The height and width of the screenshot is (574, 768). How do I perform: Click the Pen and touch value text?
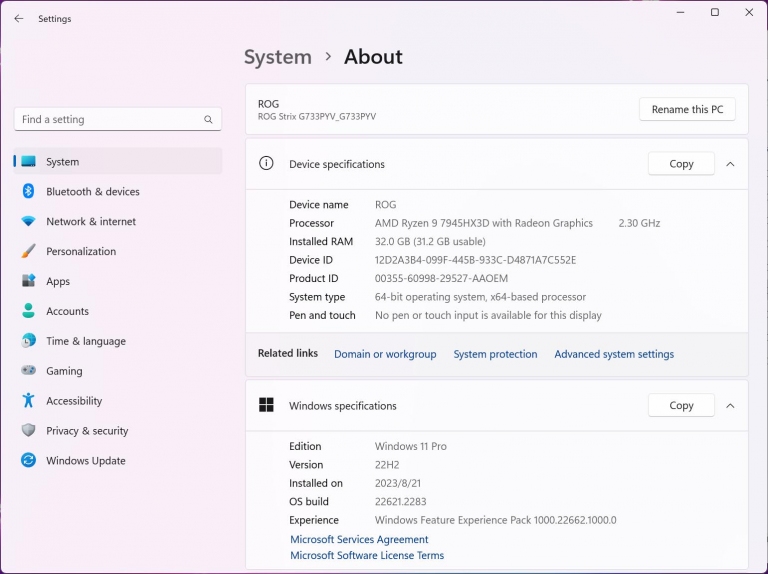pyautogui.click(x=488, y=315)
